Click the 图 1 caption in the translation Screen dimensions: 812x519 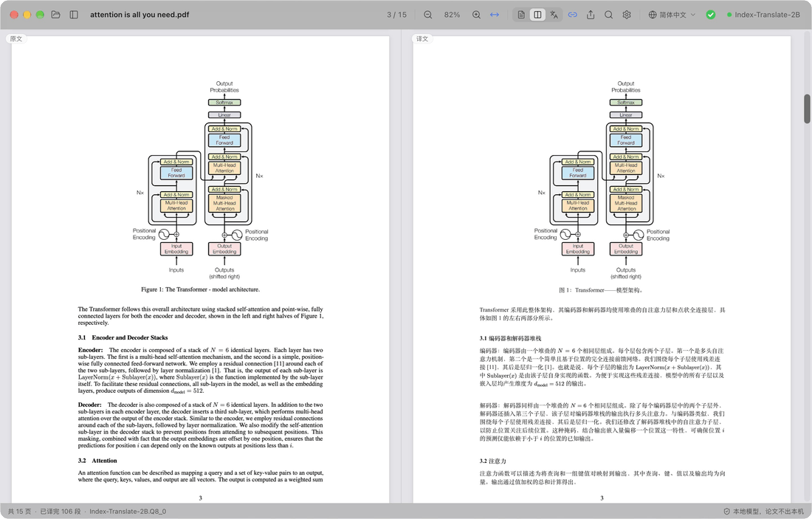602,290
